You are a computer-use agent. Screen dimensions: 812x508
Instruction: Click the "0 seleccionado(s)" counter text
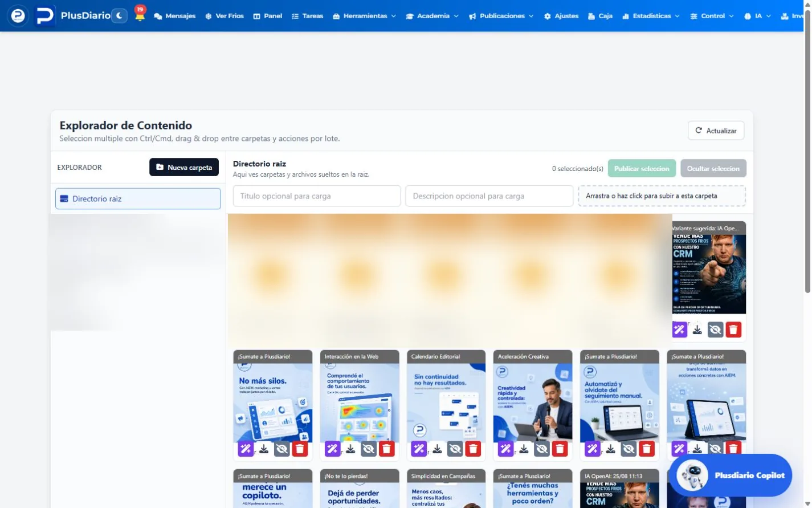577,169
